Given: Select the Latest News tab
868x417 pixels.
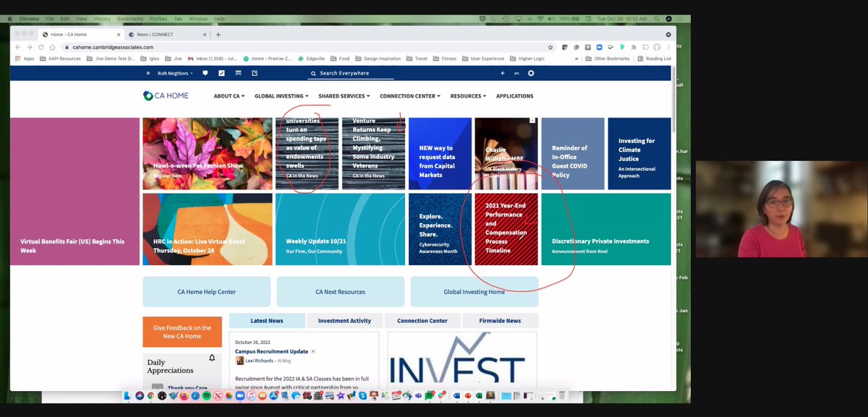Looking at the screenshot, I should 267,320.
